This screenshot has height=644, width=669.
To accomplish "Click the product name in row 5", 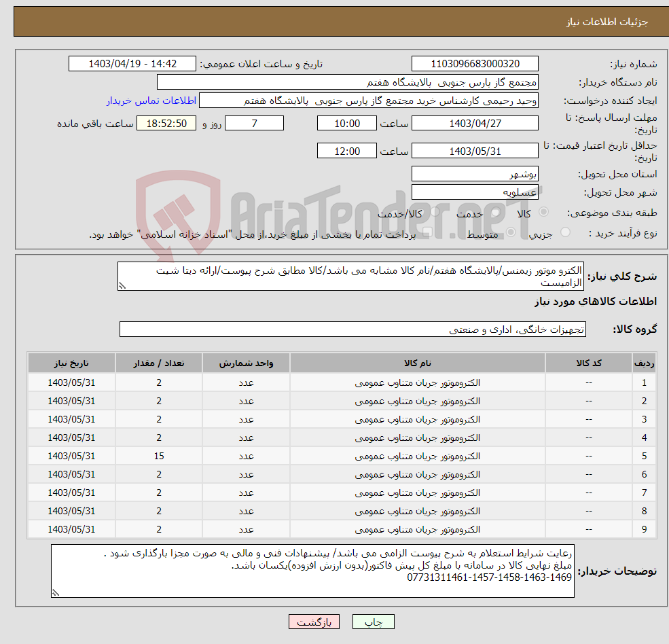I will pos(418,457).
